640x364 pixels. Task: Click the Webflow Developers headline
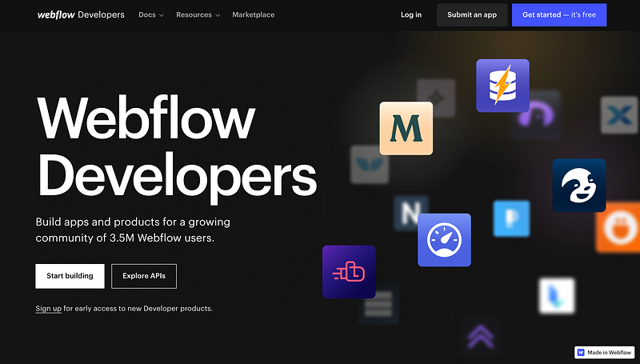[x=176, y=148]
